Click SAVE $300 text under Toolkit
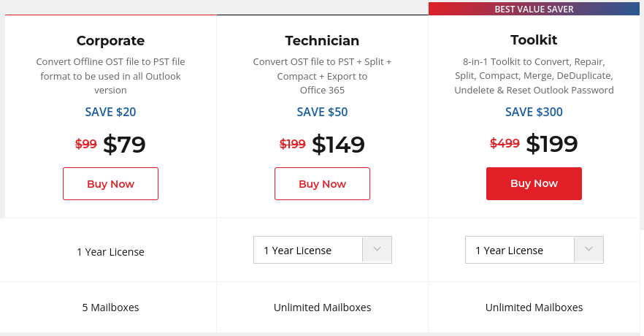The height and width of the screenshot is (336, 644). 534,112
